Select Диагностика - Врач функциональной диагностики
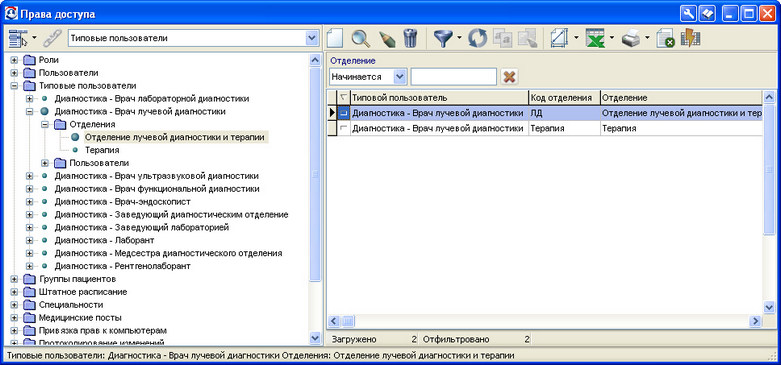781x365 pixels. [157, 189]
